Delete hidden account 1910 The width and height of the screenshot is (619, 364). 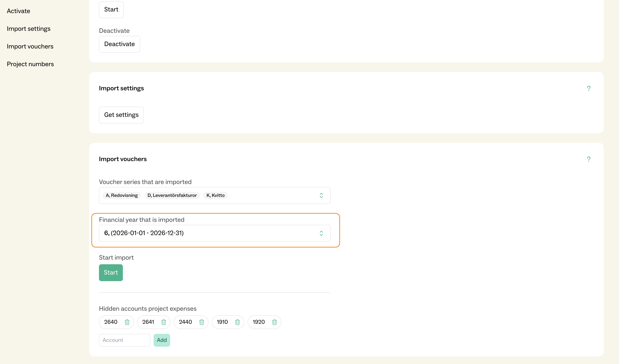click(x=237, y=322)
